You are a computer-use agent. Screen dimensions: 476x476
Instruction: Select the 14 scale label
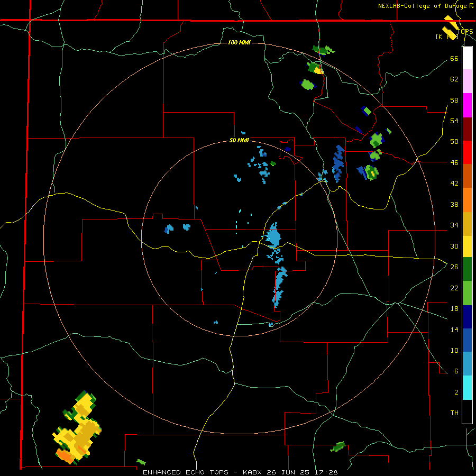[x=454, y=329]
